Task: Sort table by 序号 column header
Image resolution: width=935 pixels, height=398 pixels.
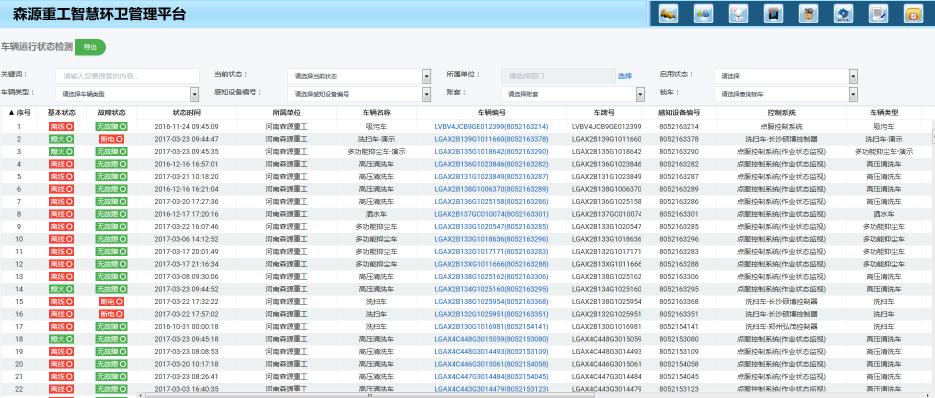Action: tap(19, 112)
